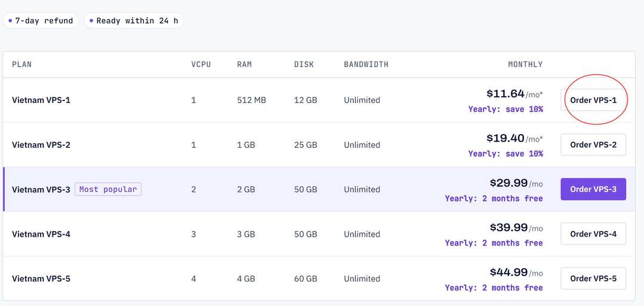Click the Order VPS-2 button
This screenshot has height=306, width=644.
point(593,145)
